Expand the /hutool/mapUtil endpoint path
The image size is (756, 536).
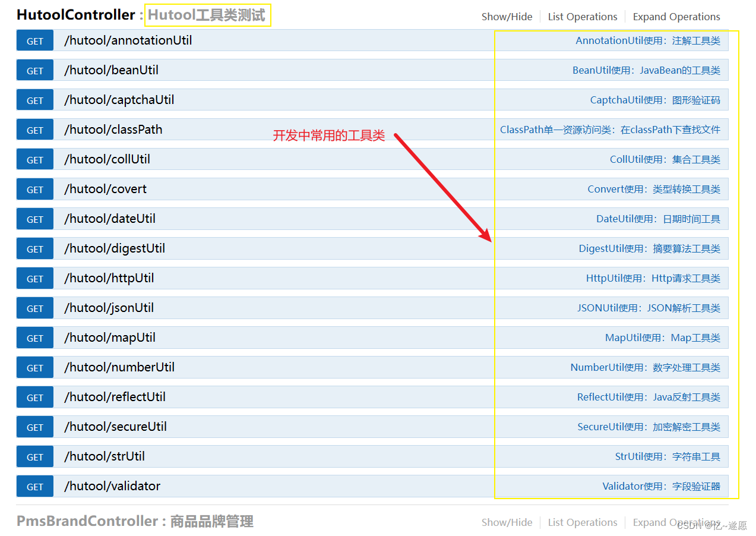pyautogui.click(x=110, y=338)
